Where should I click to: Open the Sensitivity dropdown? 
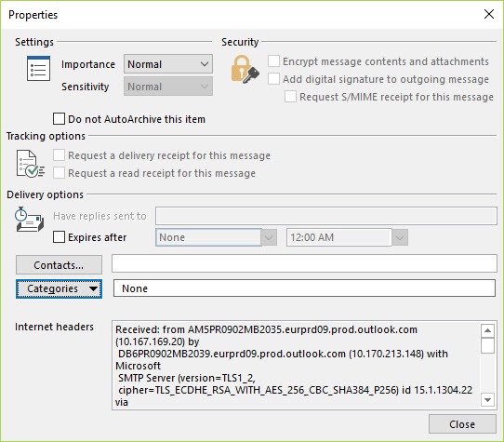168,87
